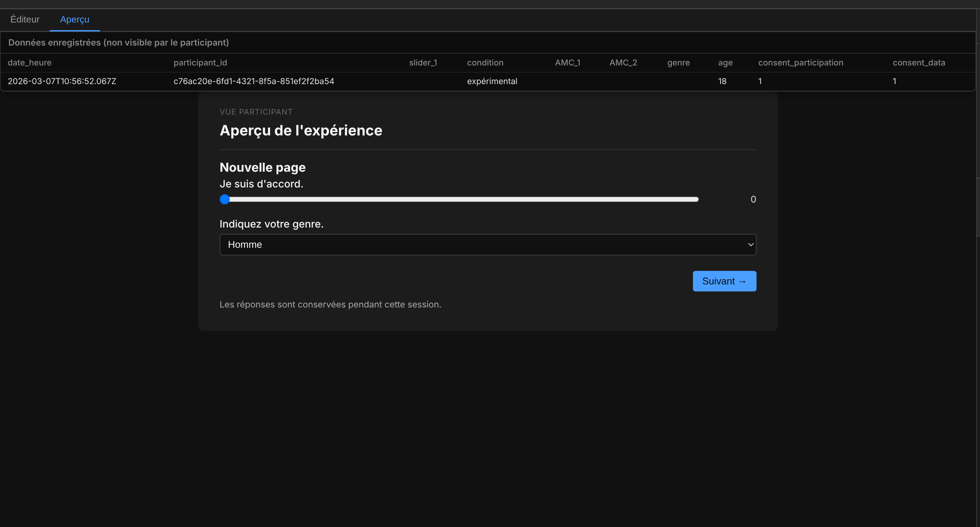Click the consent_participation column header
The height and width of the screenshot is (527, 980).
[x=801, y=62]
